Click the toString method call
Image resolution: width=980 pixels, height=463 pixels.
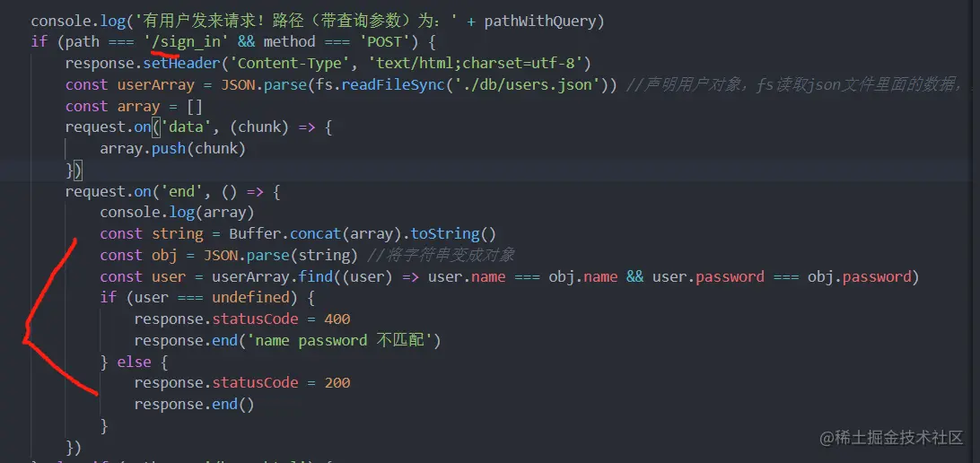[445, 233]
